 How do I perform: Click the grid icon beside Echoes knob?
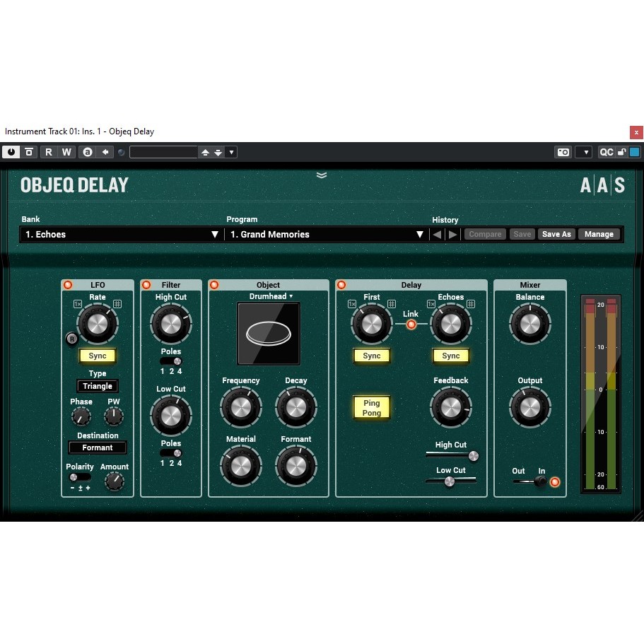pos(470,304)
